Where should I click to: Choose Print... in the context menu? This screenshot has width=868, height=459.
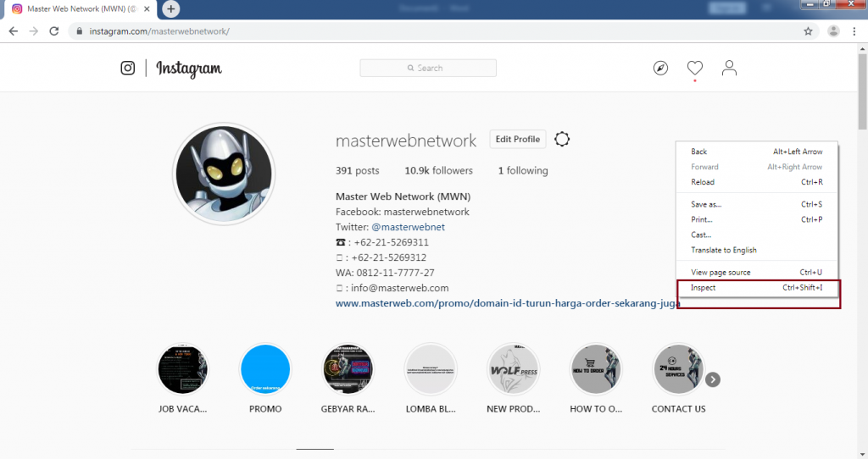[757, 219]
